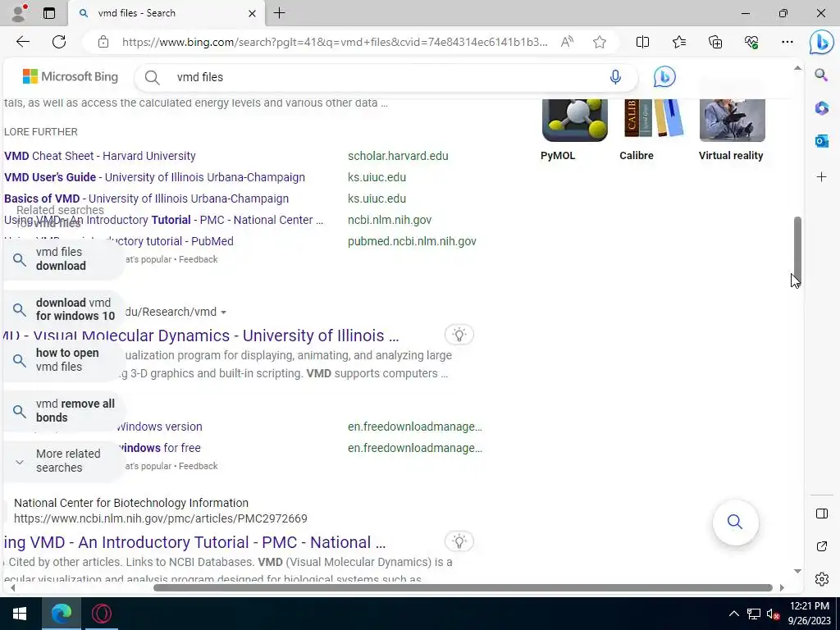Open Bing chat icon beside search box

(x=664, y=77)
